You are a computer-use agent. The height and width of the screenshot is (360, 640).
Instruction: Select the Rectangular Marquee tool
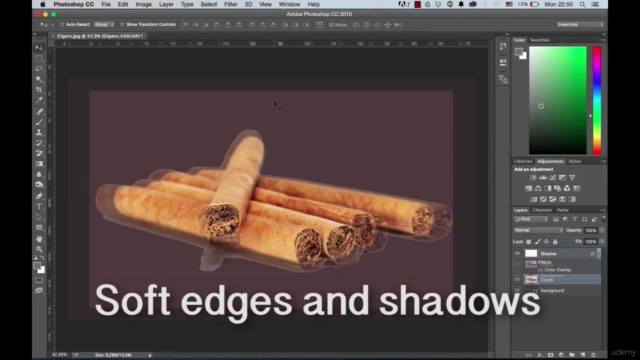point(39,58)
